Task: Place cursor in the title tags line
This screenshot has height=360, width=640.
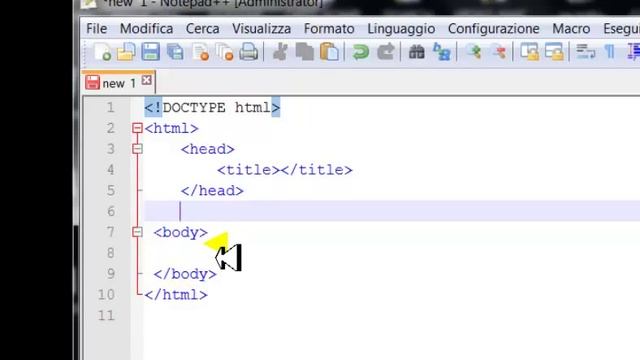Action: (284, 170)
